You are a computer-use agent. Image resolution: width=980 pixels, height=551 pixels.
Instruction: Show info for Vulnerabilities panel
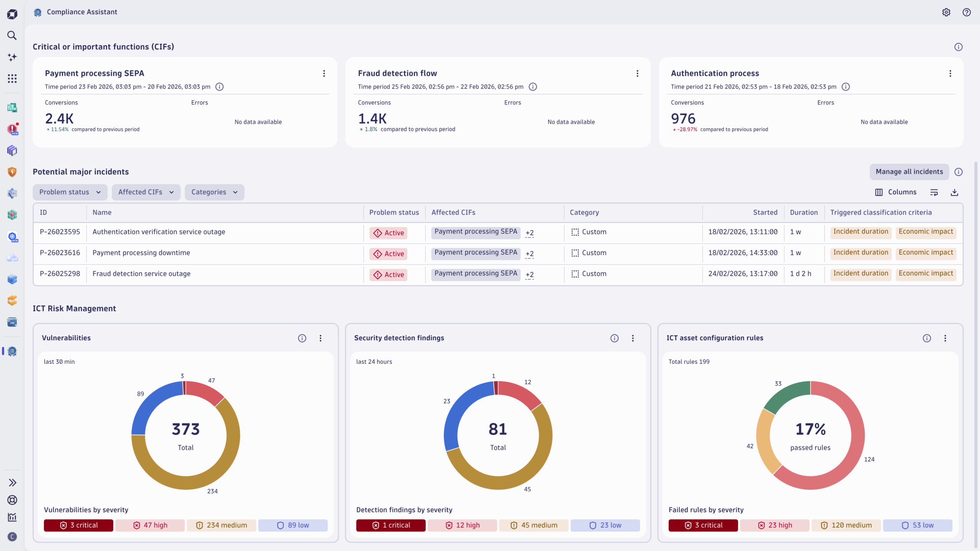302,338
